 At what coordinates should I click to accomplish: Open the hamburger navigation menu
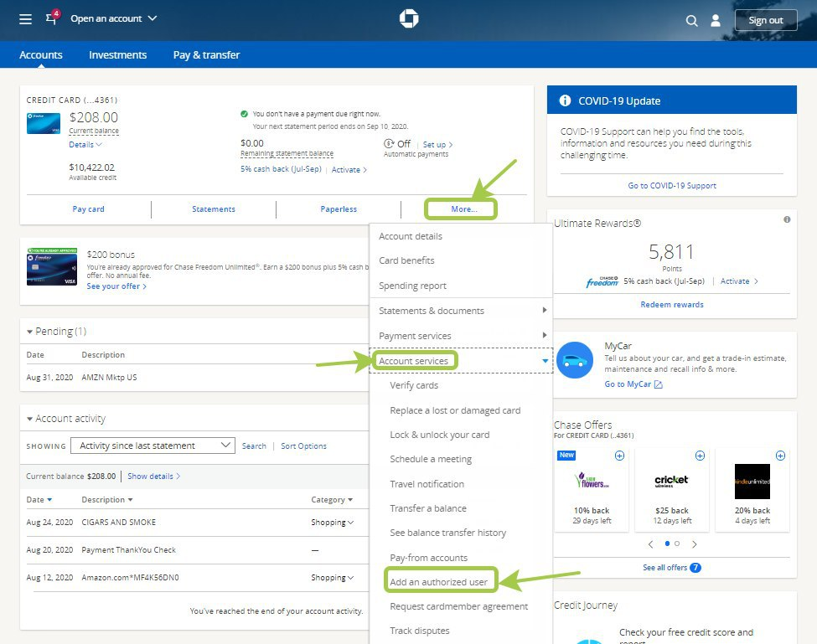25,19
